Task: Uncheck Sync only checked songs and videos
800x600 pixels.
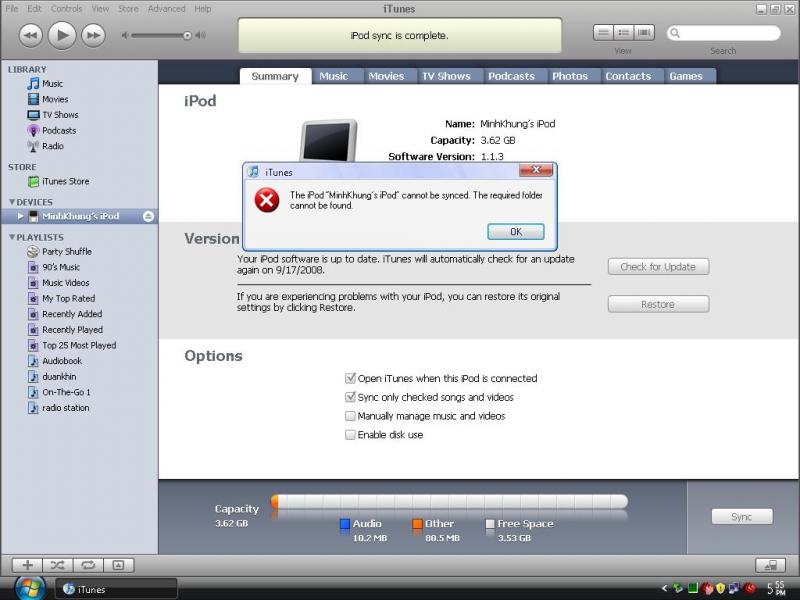Action: 350,398
